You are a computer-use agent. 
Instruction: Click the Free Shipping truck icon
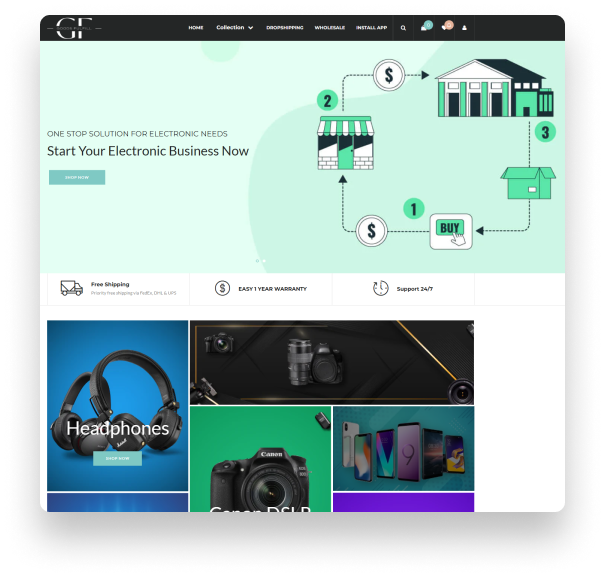[72, 288]
